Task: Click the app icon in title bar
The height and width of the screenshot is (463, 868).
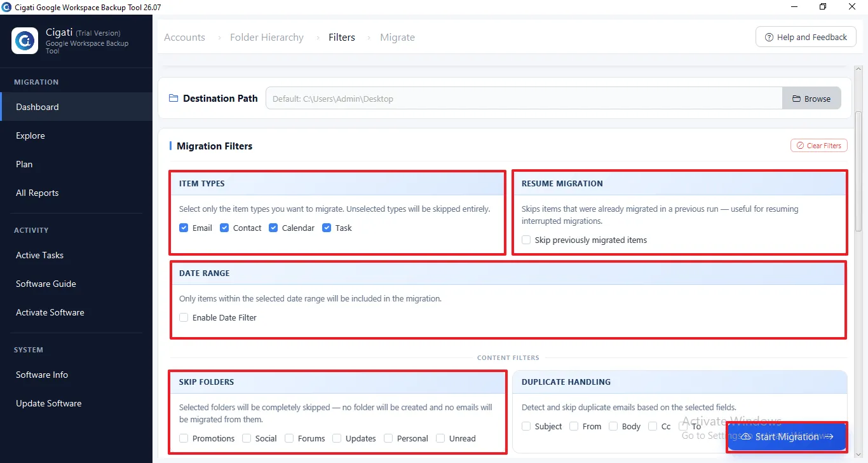Action: [x=7, y=7]
